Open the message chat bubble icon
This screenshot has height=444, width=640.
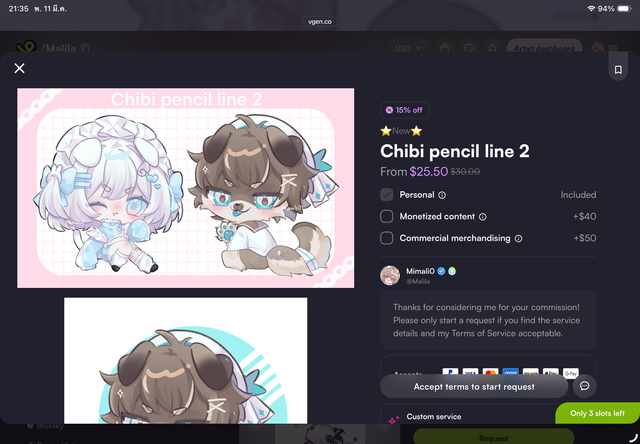pos(584,386)
